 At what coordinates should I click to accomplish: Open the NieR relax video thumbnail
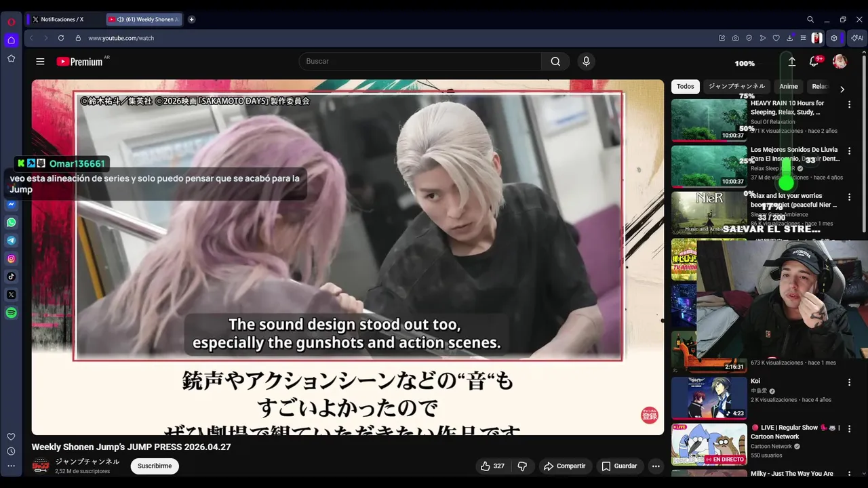[709, 213]
